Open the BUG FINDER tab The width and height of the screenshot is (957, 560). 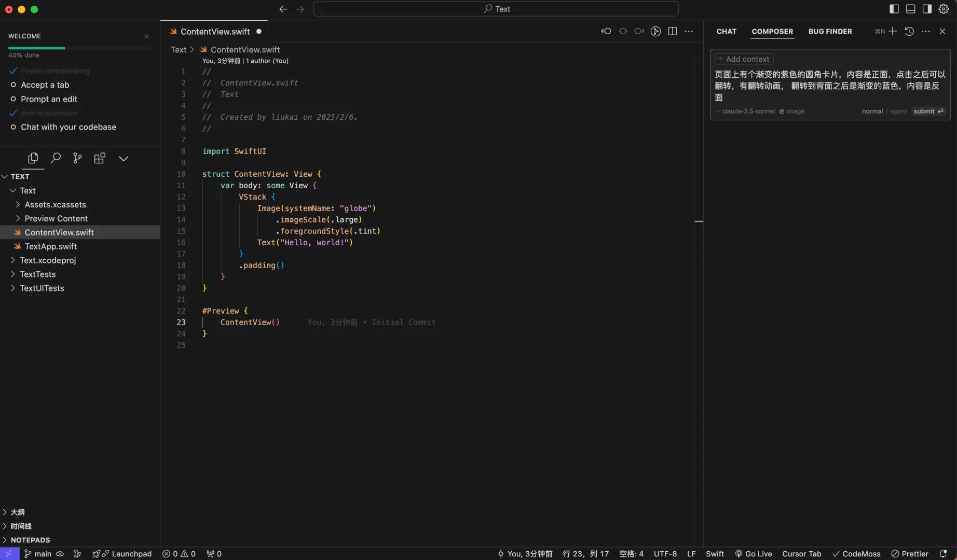[830, 32]
